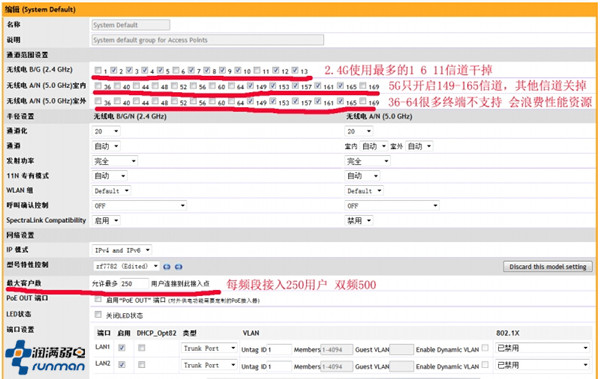Image resolution: width=600 pixels, height=379 pixels.
Task: Uncheck the LAN2 启用 checkbox
Action: click(x=122, y=364)
